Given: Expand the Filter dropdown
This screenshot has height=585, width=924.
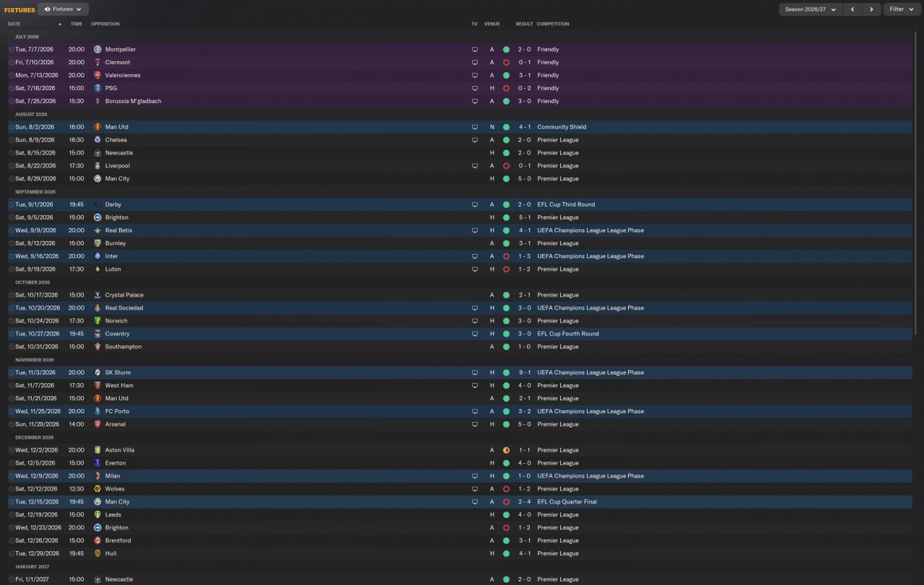Looking at the screenshot, I should point(900,9).
